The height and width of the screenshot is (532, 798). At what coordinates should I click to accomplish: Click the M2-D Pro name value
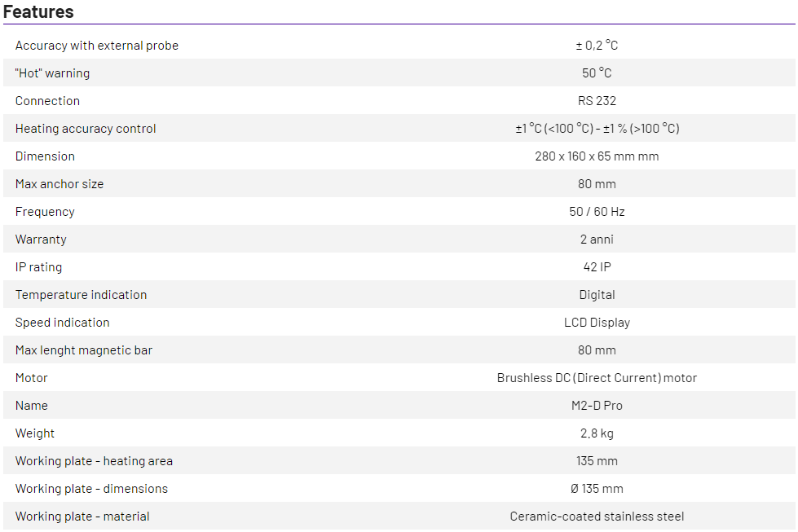point(597,406)
